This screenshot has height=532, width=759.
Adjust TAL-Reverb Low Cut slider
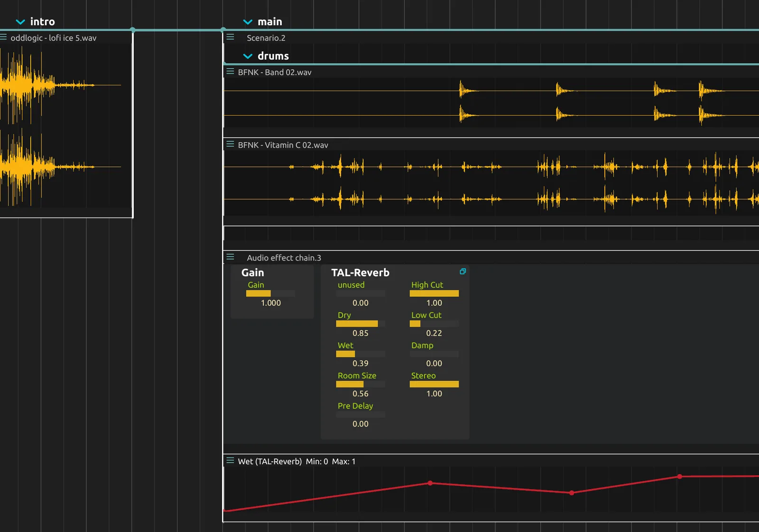coord(434,324)
